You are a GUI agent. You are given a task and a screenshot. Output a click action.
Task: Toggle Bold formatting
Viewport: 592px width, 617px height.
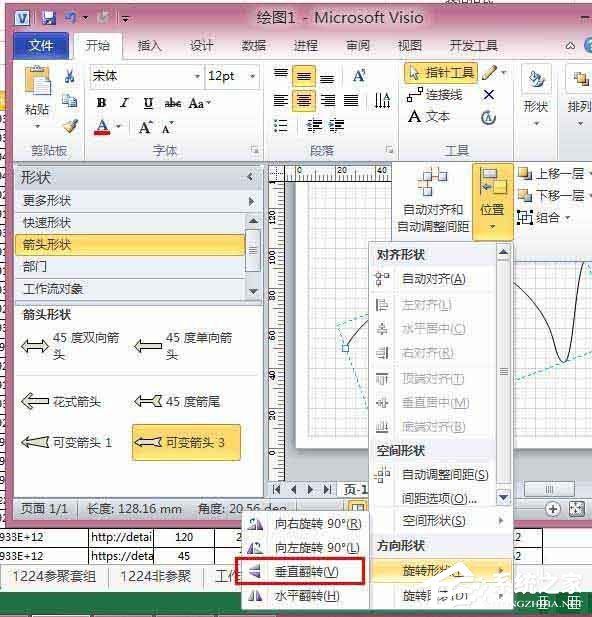click(102, 103)
